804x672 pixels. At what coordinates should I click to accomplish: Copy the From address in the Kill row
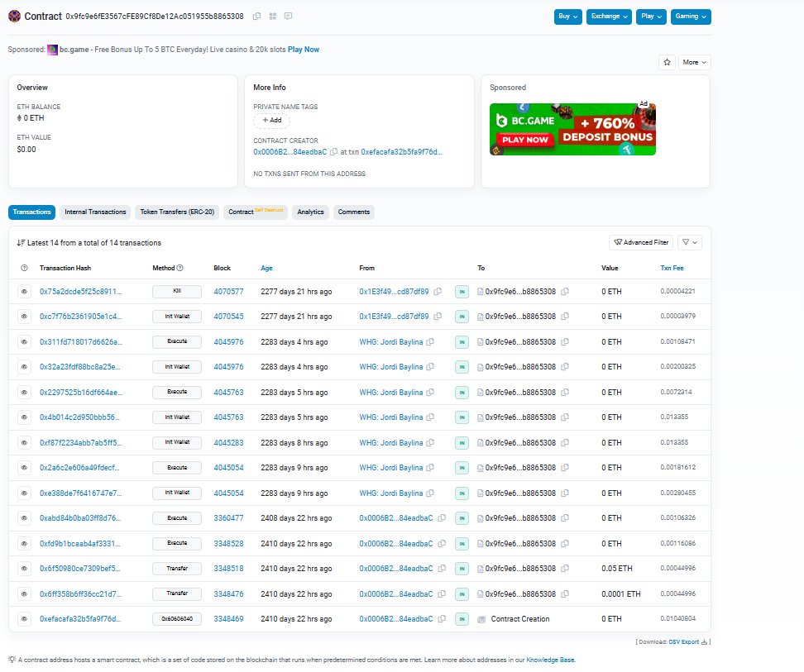pyautogui.click(x=438, y=292)
